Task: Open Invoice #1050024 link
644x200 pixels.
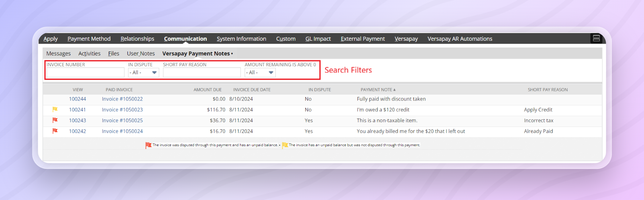Action: tap(122, 131)
